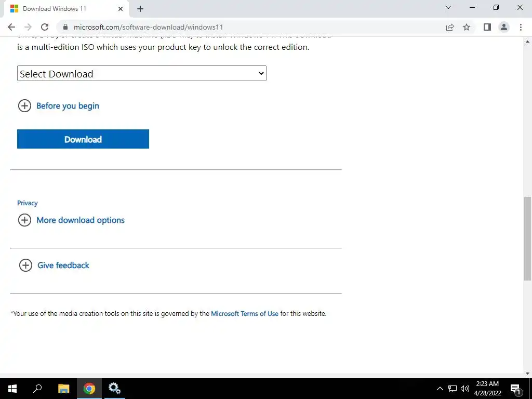Click the browser forward arrow
The width and height of the screenshot is (532, 399).
coord(28,27)
